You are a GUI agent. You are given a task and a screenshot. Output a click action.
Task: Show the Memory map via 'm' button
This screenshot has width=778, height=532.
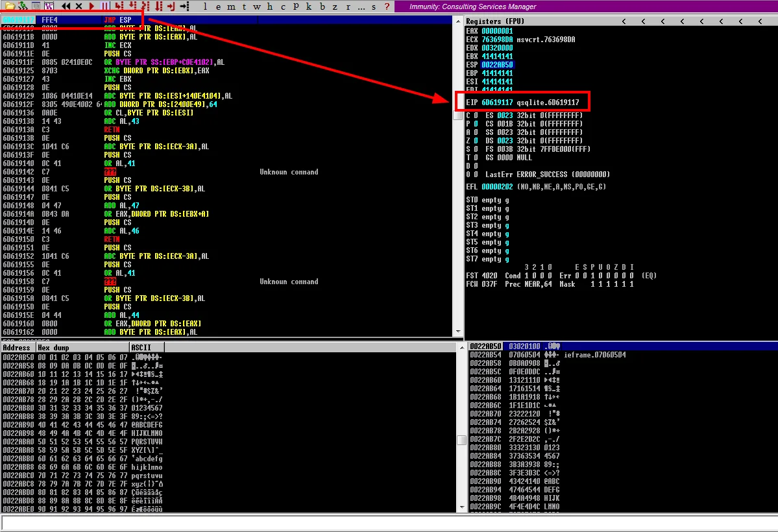pyautogui.click(x=232, y=6)
